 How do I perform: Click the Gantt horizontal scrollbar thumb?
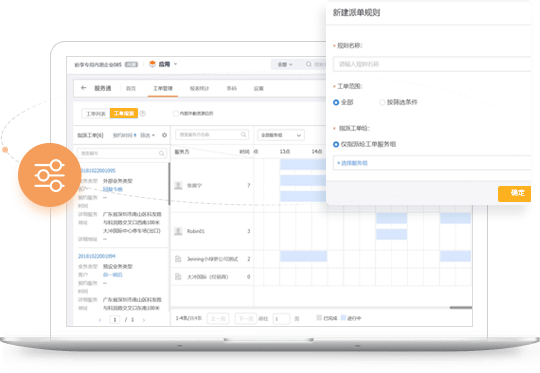coord(461,307)
